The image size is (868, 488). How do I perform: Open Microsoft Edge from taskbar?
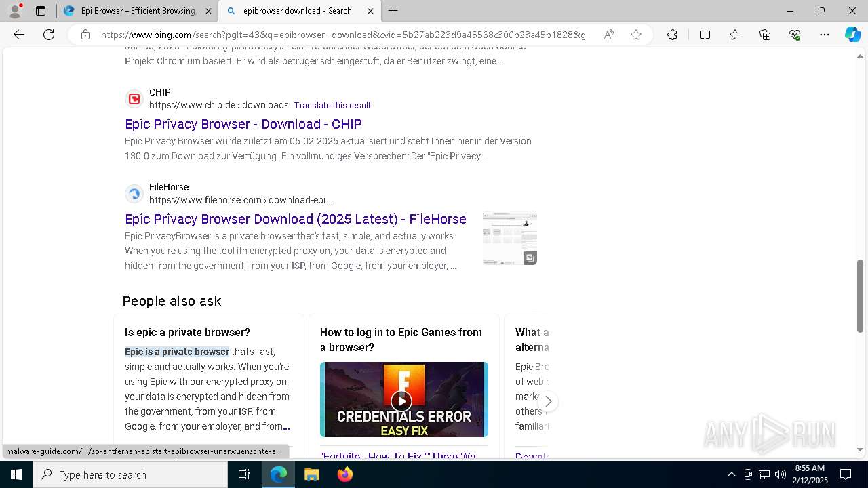coord(279,474)
